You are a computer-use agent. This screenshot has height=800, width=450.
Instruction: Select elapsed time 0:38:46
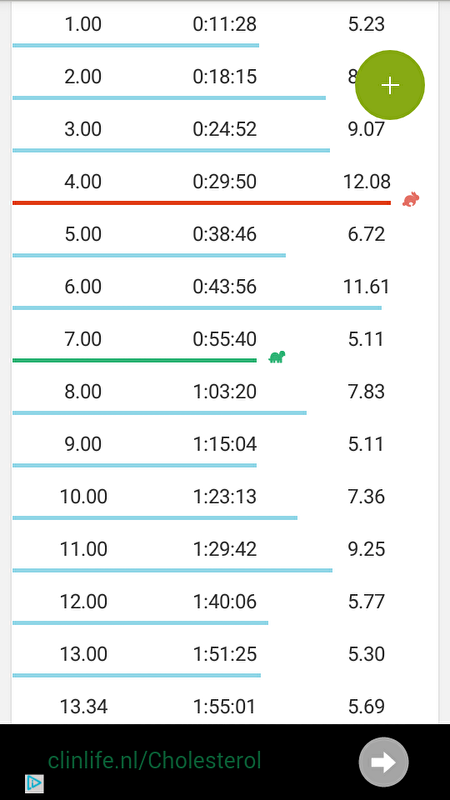(224, 234)
